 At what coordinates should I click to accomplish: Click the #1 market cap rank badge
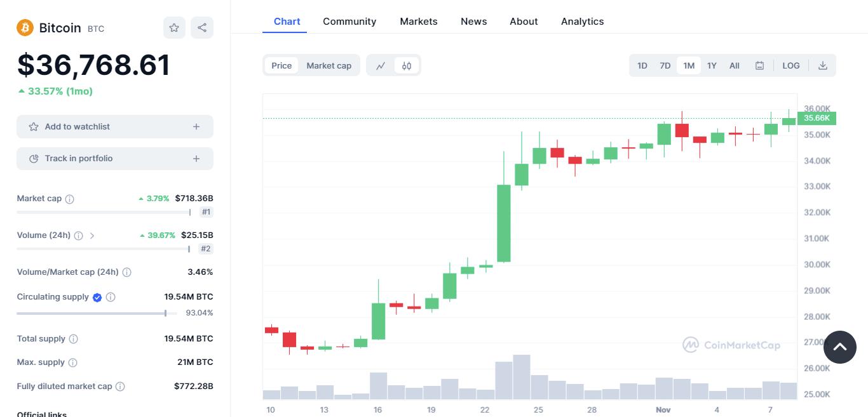click(x=207, y=212)
